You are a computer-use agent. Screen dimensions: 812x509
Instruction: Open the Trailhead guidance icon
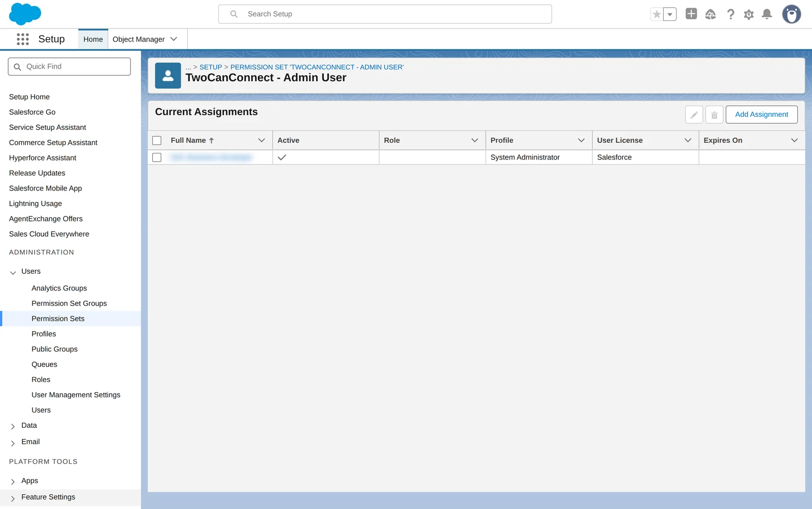click(710, 14)
